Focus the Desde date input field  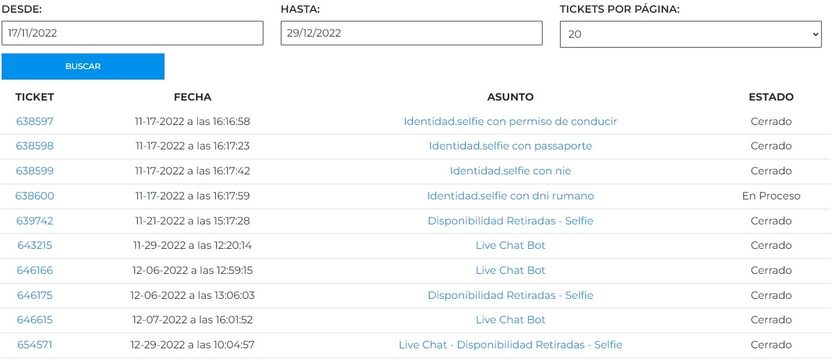click(132, 33)
